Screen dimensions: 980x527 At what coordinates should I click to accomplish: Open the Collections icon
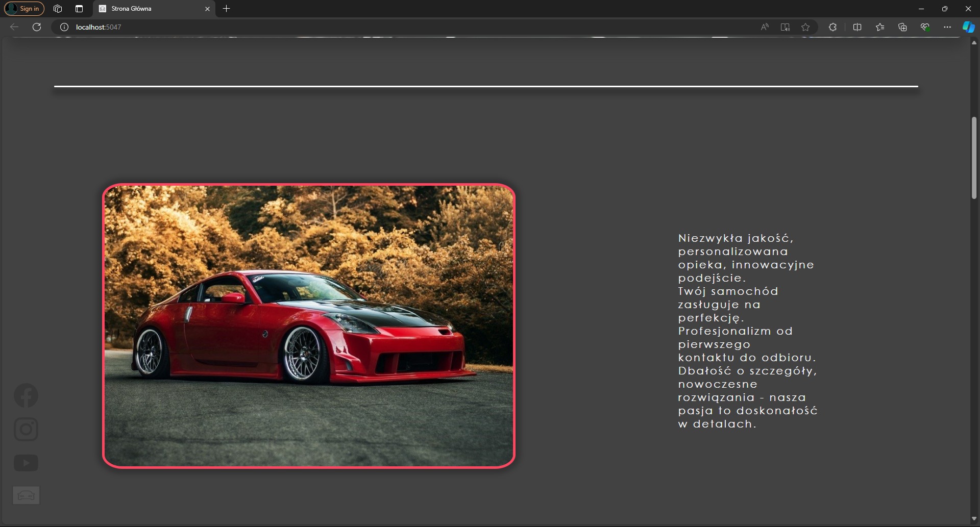(902, 27)
